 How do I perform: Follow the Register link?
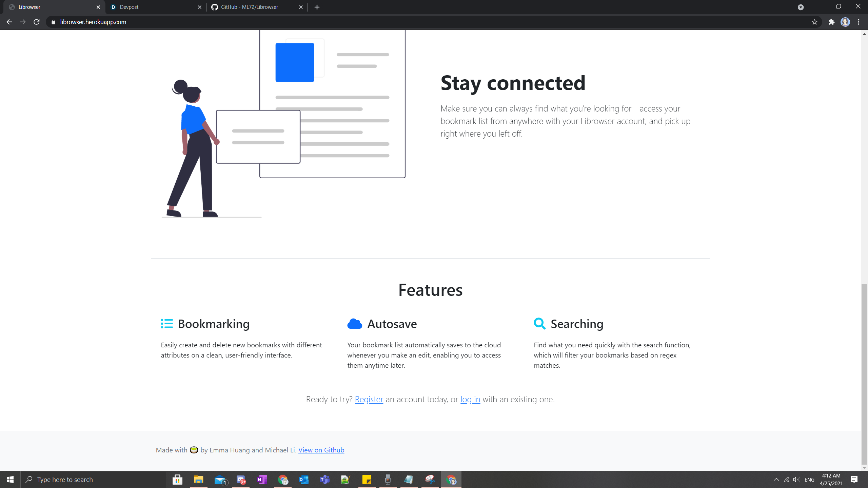pyautogui.click(x=369, y=399)
